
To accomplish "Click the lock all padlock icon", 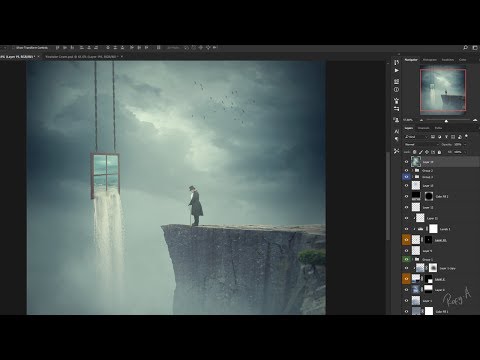I will tap(439, 152).
